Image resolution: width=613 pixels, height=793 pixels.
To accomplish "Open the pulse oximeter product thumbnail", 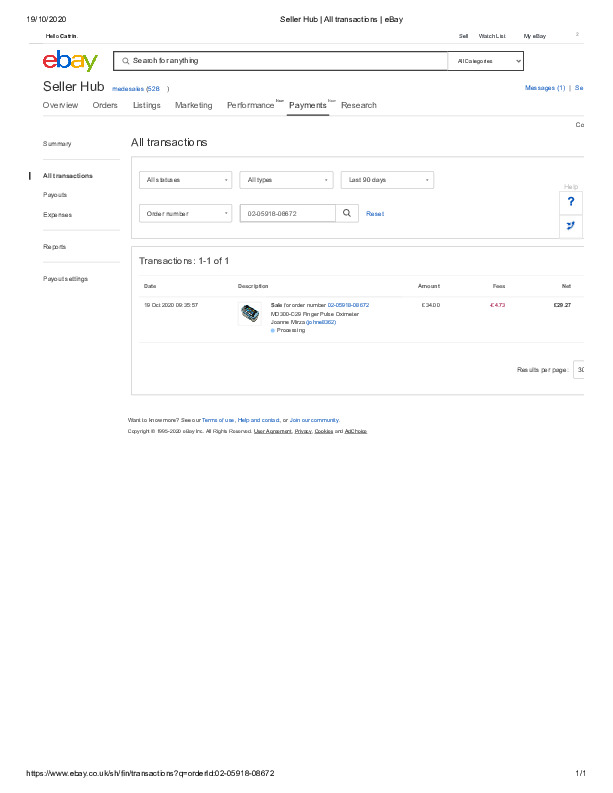I will pos(249,314).
